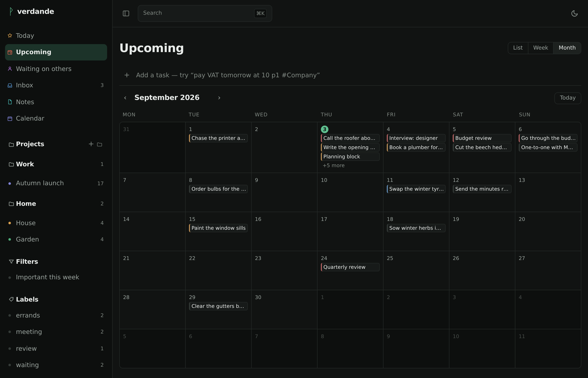588x378 pixels.
Task: Filter by the meeting label
Action: (56, 332)
